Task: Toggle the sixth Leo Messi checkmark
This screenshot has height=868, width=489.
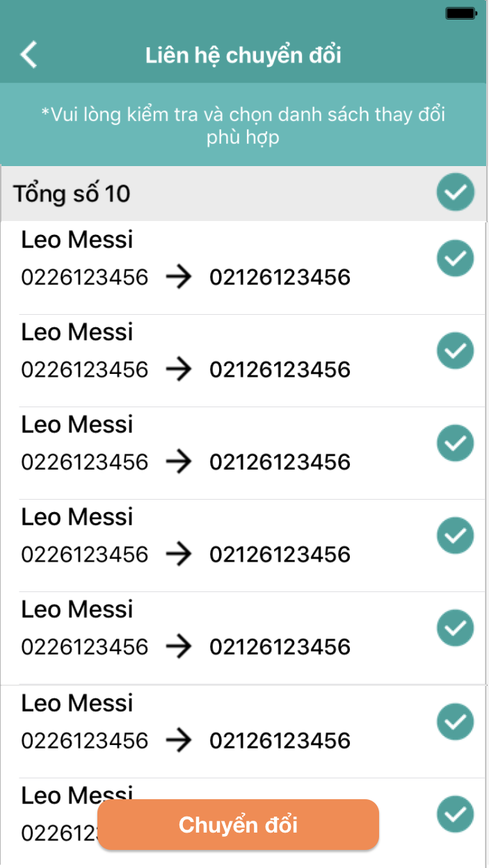Action: [456, 721]
